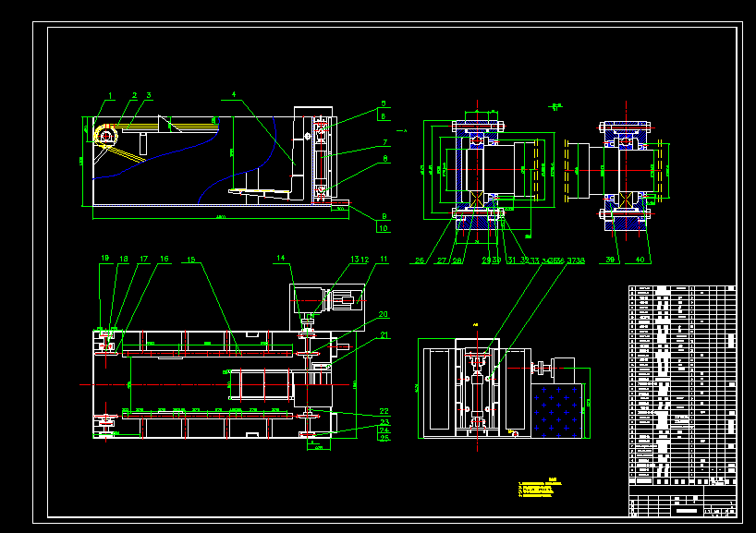This screenshot has height=533, width=756.
Task: Click callout number 31 label
Action: click(x=511, y=260)
